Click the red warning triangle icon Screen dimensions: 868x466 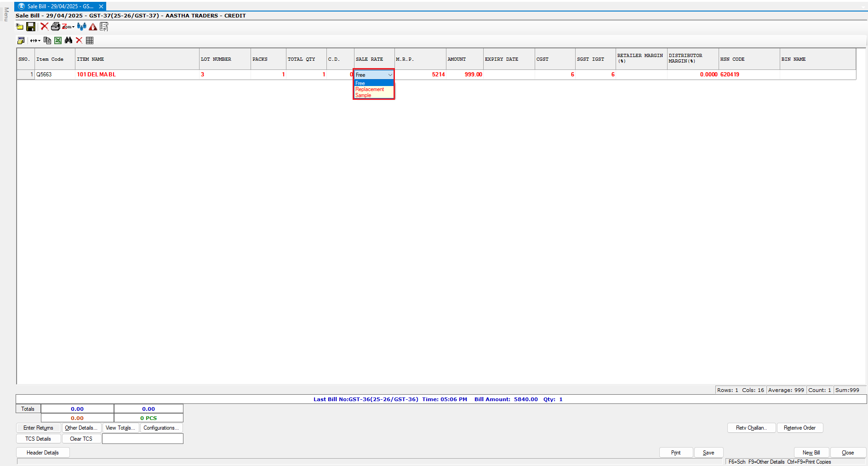pos(93,27)
